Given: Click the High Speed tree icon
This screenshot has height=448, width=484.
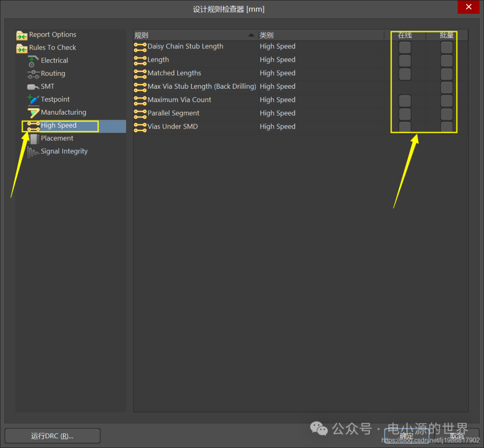Looking at the screenshot, I should click(x=33, y=126).
